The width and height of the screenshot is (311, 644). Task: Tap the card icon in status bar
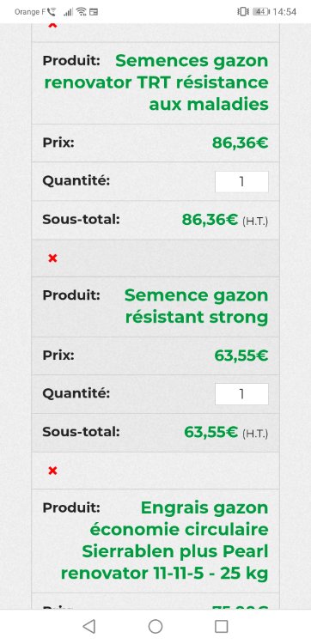pyautogui.click(x=94, y=12)
